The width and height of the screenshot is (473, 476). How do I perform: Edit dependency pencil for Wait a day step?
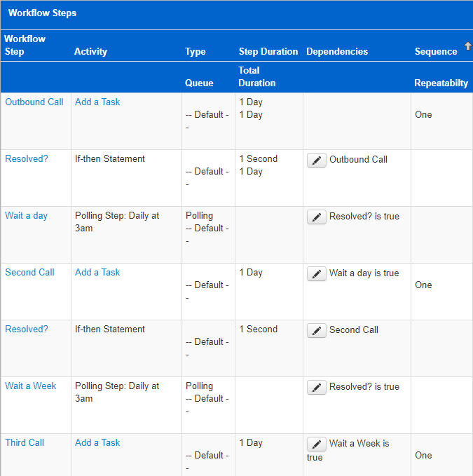pyautogui.click(x=317, y=217)
